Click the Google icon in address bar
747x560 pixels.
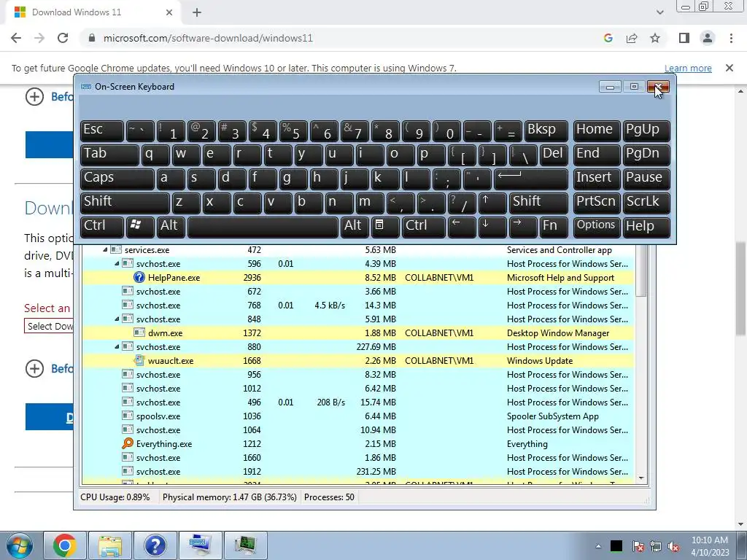pos(608,38)
